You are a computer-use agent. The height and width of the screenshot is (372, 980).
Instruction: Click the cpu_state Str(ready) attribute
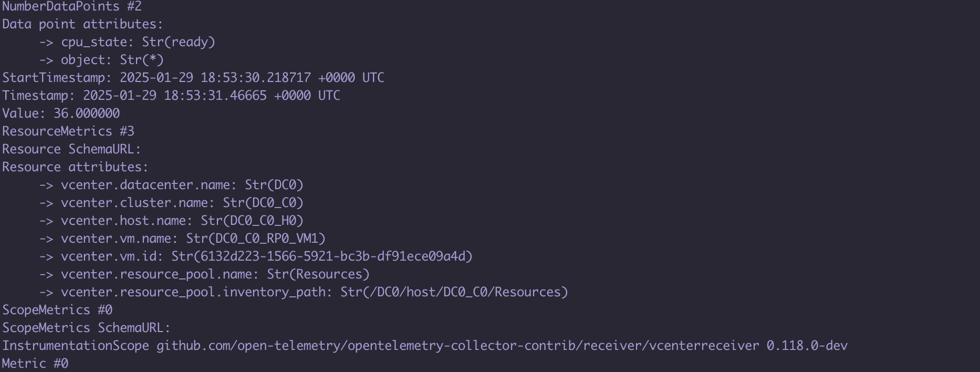(128, 42)
